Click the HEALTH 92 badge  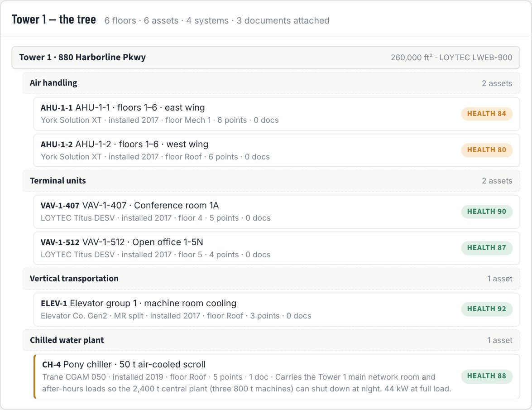click(487, 309)
